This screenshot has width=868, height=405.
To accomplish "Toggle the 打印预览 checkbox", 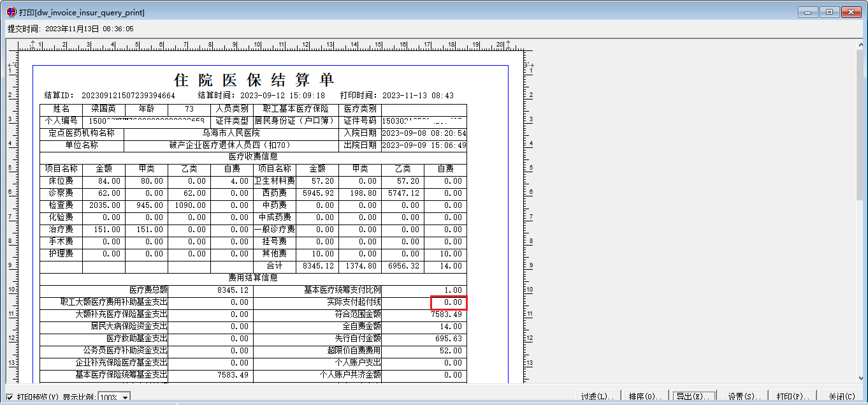I will [x=10, y=397].
